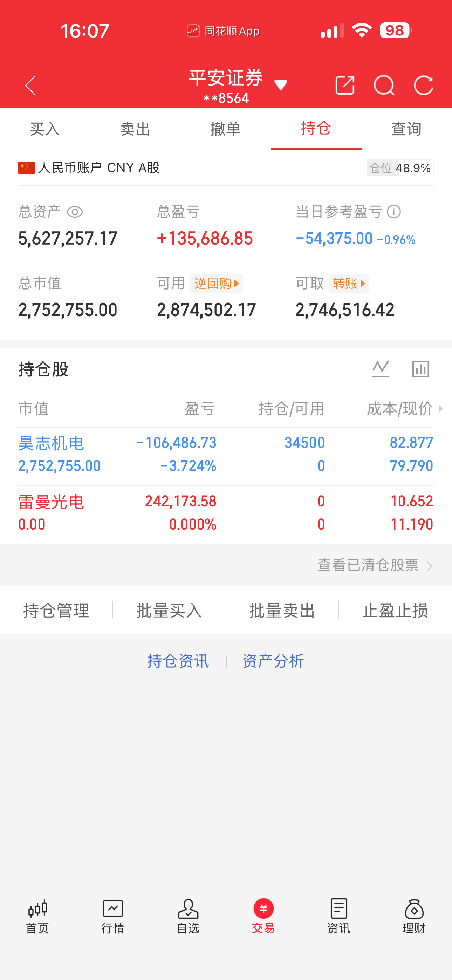This screenshot has width=452, height=980.
Task: Select the 持仓 tab
Action: point(316,129)
